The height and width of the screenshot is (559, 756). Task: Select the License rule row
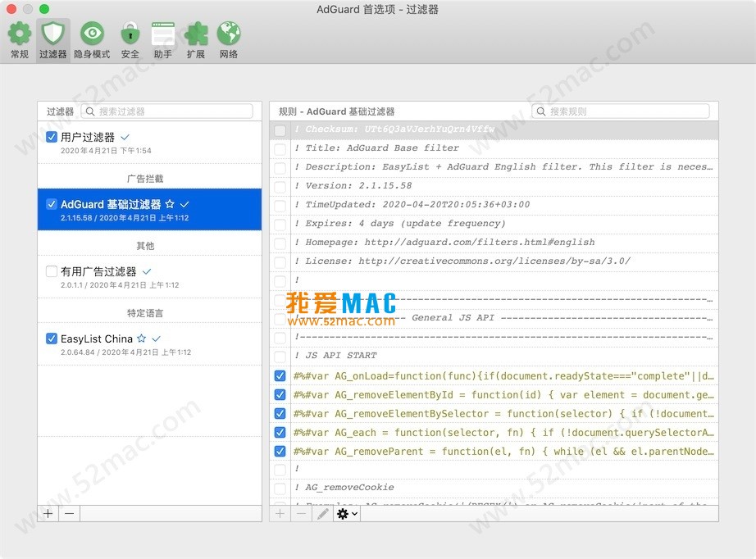tap(494, 261)
